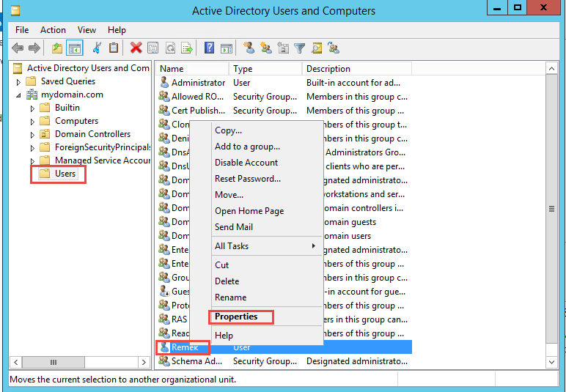Viewport: 566px width, 392px height.
Task: Expand the Domain Controllers node
Action: [32, 135]
